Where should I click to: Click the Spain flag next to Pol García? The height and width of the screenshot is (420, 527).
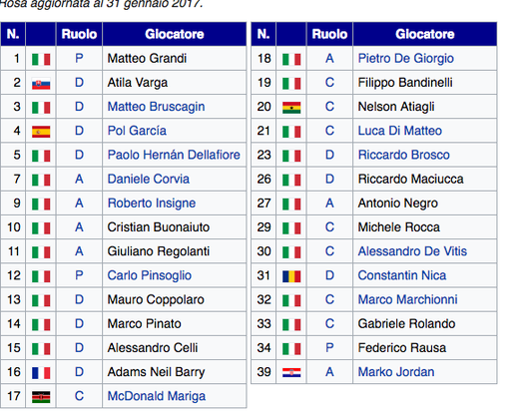[x=41, y=132]
